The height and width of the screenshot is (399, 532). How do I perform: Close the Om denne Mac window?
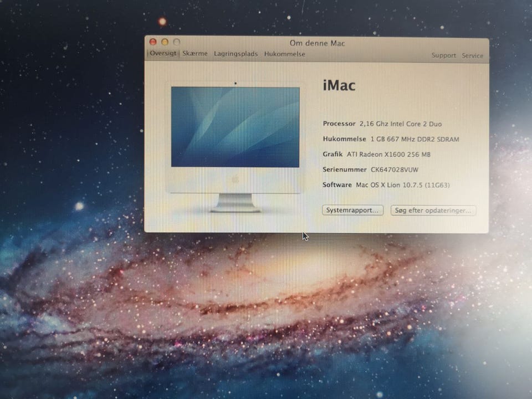pos(153,42)
